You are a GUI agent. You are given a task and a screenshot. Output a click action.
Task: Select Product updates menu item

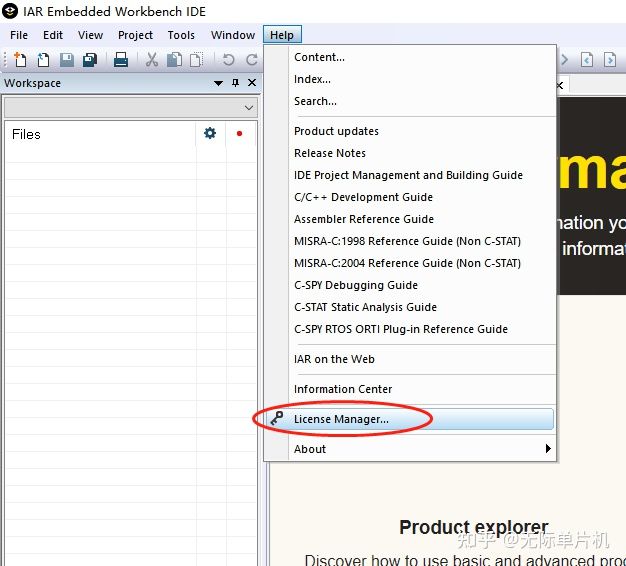336,131
